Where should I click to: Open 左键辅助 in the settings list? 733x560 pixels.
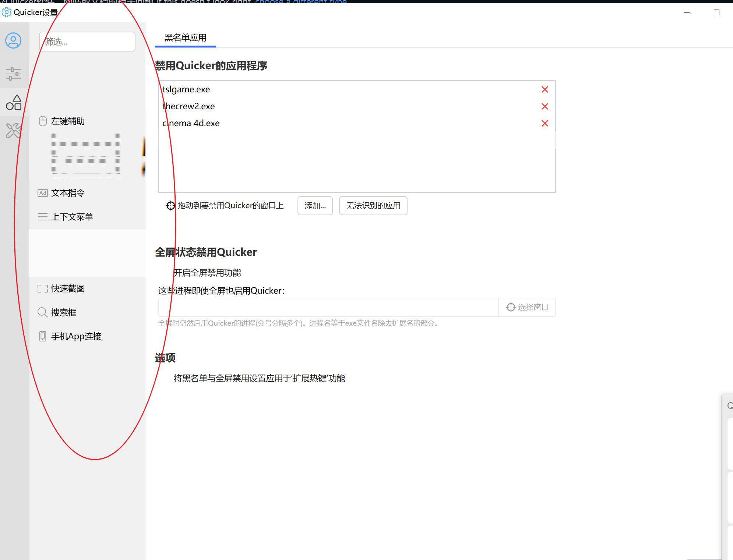(87, 121)
